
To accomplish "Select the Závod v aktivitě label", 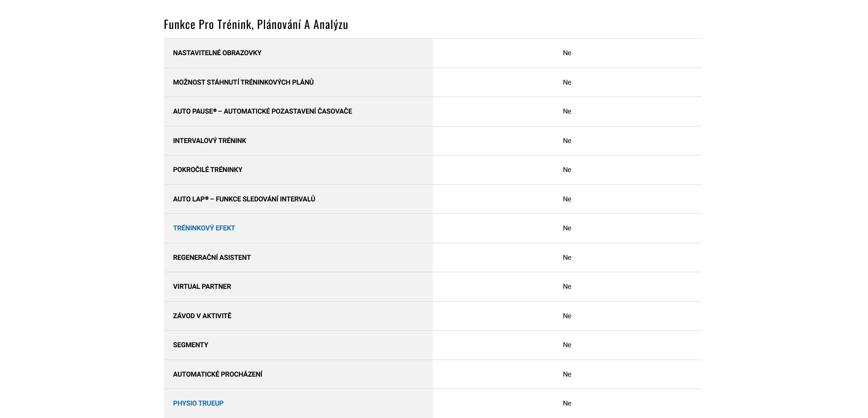I will pyautogui.click(x=202, y=316).
